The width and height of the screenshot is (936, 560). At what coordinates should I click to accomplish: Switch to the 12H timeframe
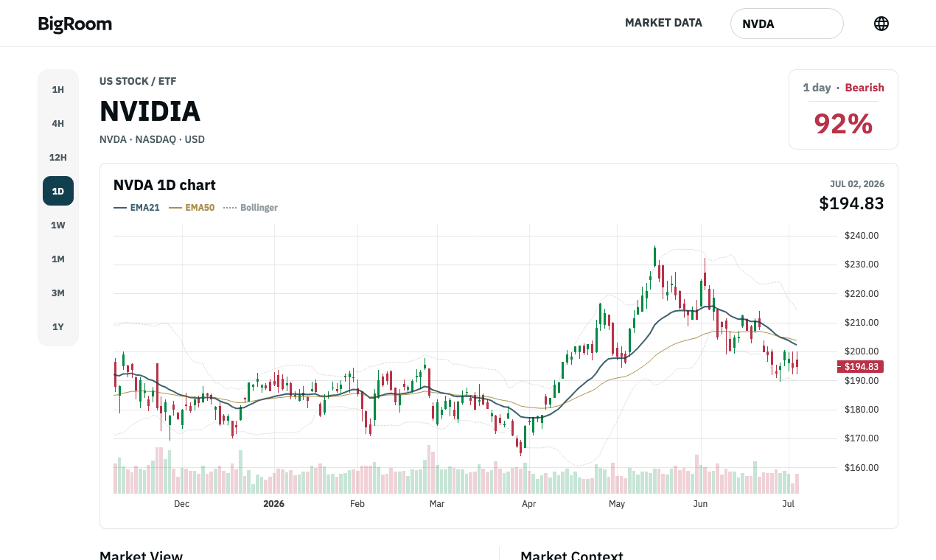58,157
